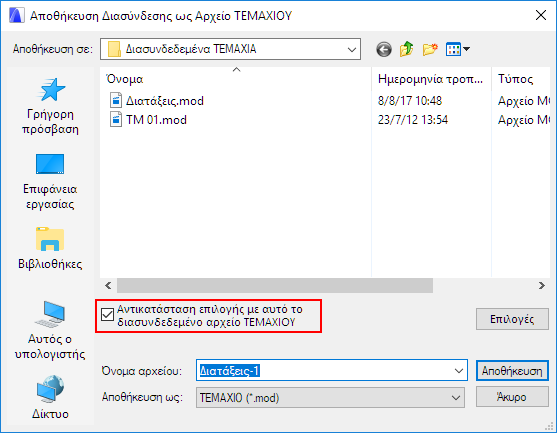Expand the Αποθήκευση σε folder dropdown

click(x=352, y=49)
